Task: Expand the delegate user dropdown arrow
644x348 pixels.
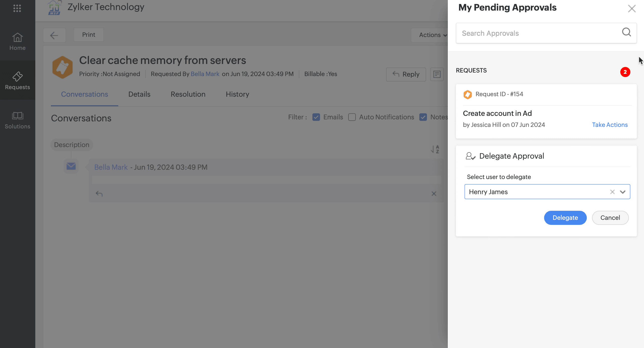Action: pyautogui.click(x=623, y=192)
